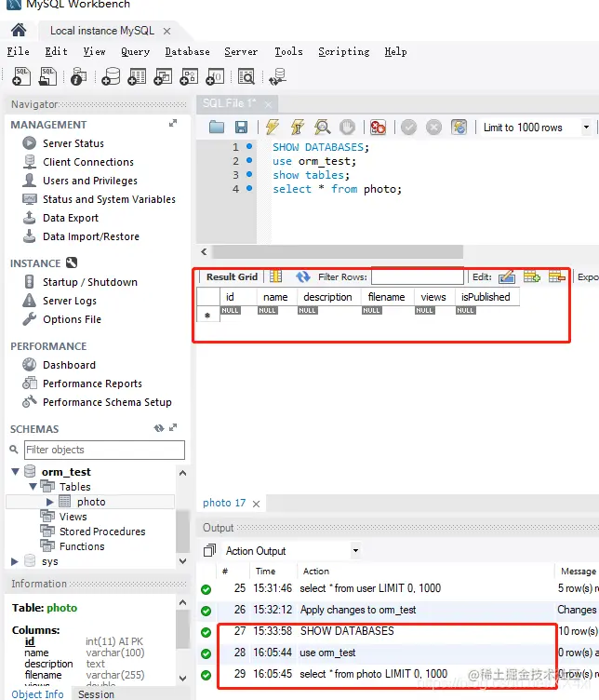This screenshot has height=700, width=599.
Task: Click the editor horizontal scrollbar left arrow
Action: (x=204, y=251)
